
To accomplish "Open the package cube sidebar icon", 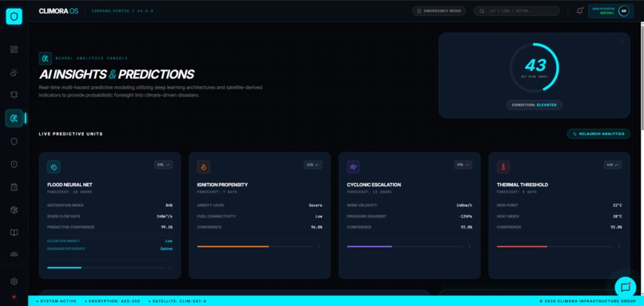I will (x=14, y=210).
